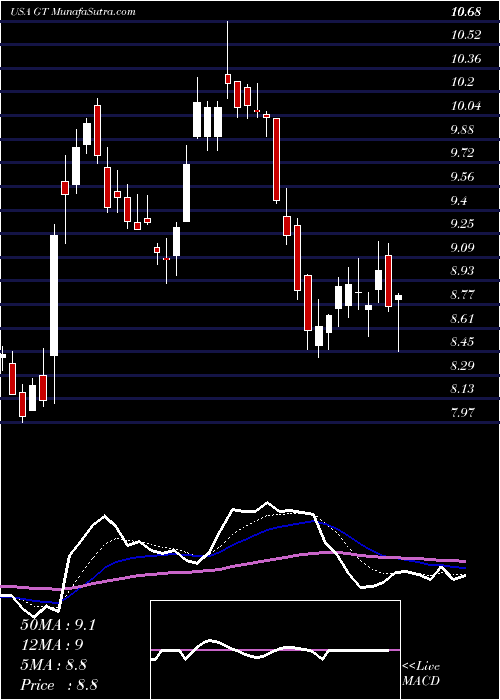The height and width of the screenshot is (700, 500).
Task: Click the 7.97 price axis label
Action: [463, 412]
